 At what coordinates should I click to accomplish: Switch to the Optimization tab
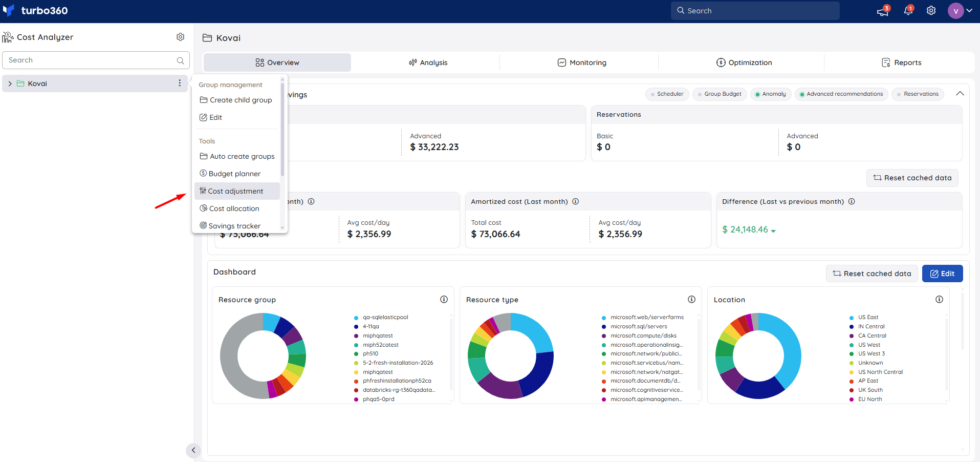point(744,62)
